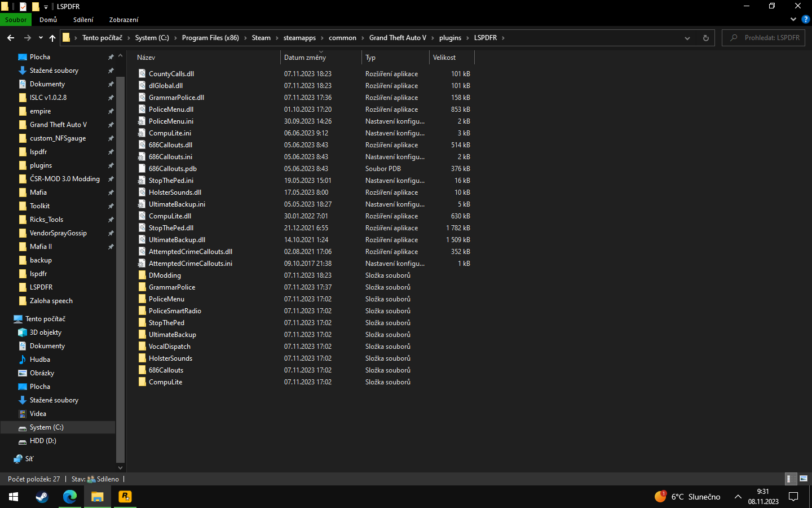Open ISLC v1.0.2.8 in quick access
The image size is (812, 508).
(48, 98)
